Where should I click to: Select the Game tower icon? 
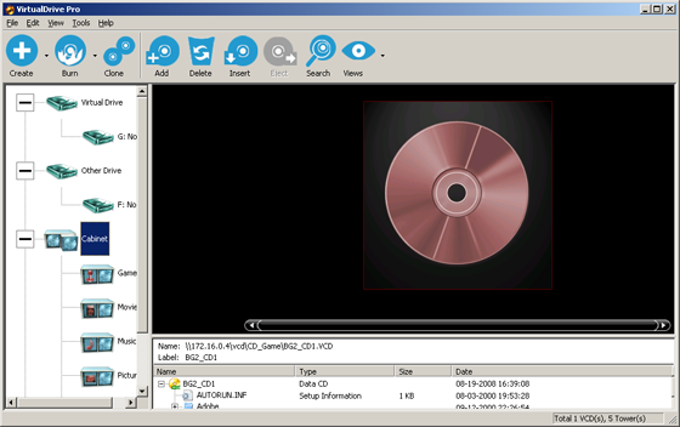pos(98,275)
